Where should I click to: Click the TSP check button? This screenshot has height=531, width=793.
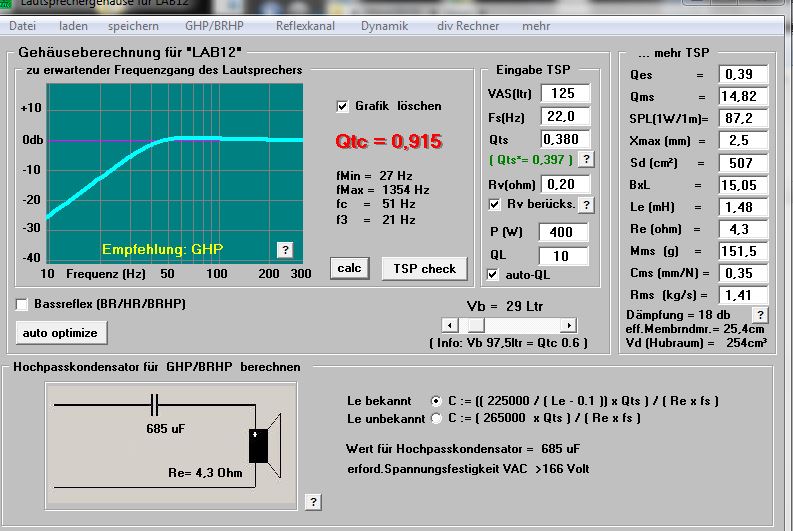pos(424,268)
